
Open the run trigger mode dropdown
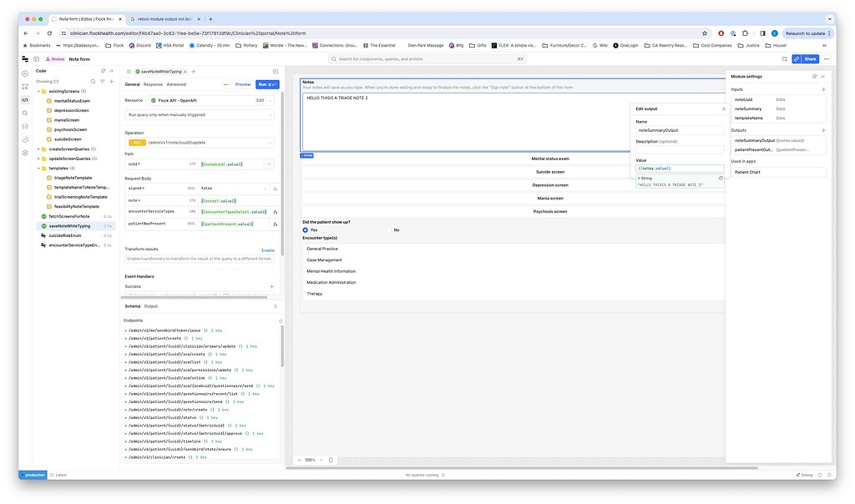tap(199, 114)
